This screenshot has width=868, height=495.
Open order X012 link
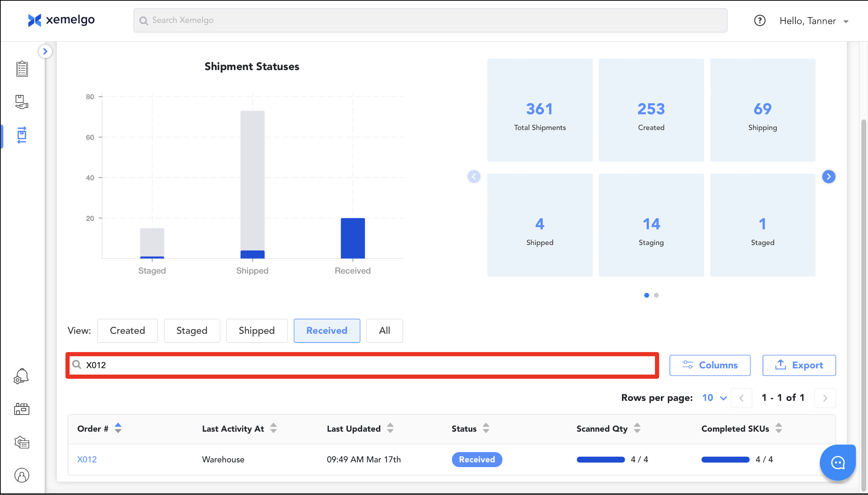87,459
